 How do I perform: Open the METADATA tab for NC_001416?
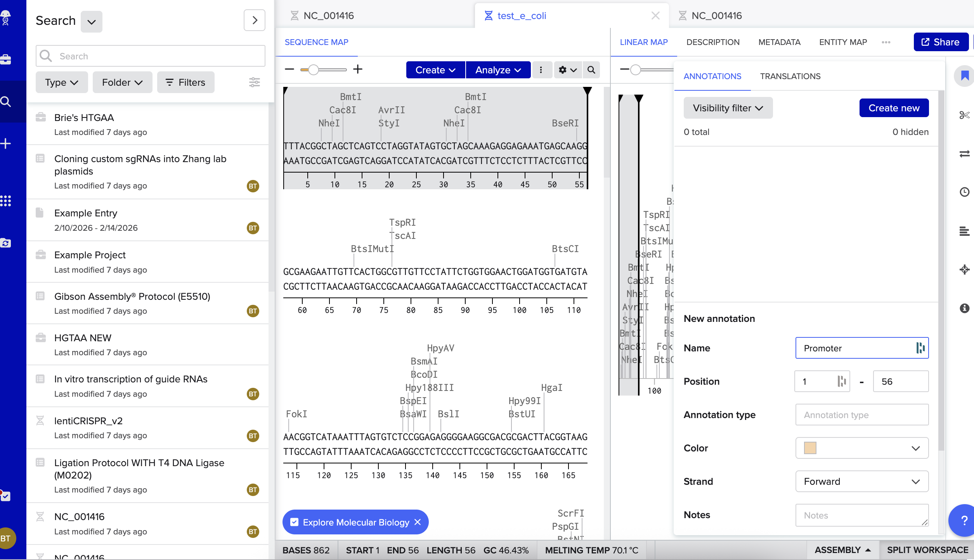(779, 42)
